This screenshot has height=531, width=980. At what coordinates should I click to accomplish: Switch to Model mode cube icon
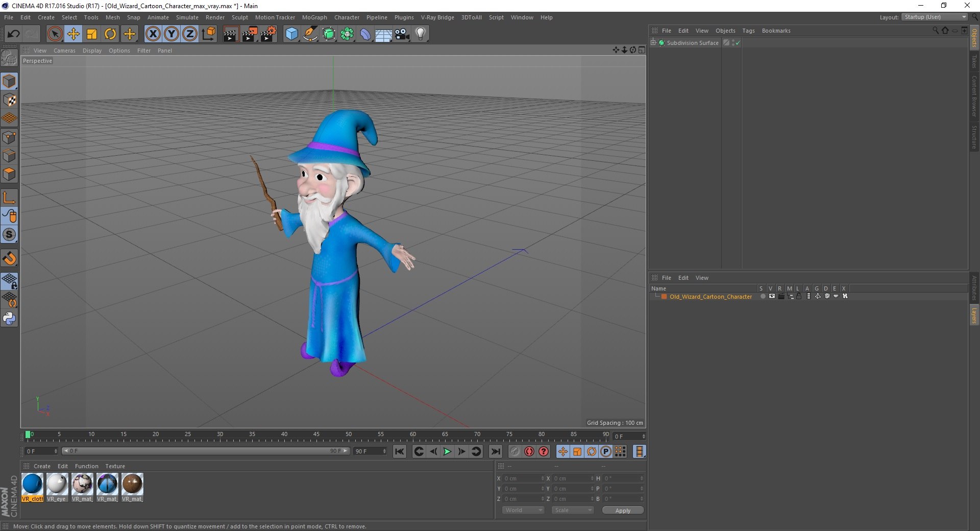(9, 81)
